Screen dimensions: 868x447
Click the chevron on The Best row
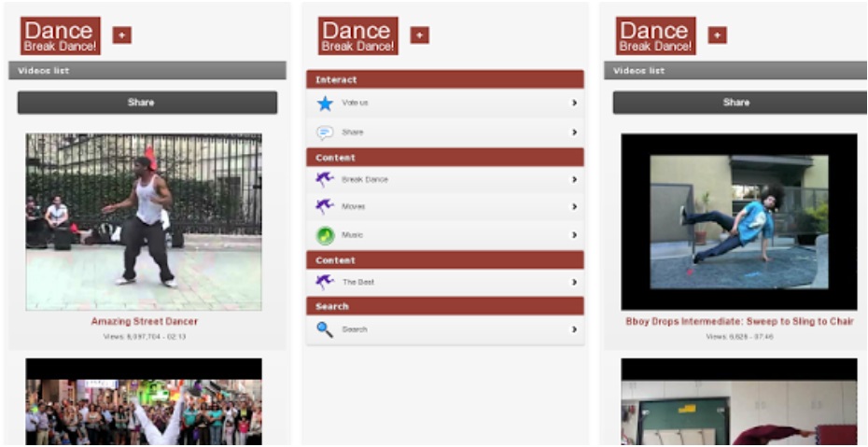[x=574, y=282]
